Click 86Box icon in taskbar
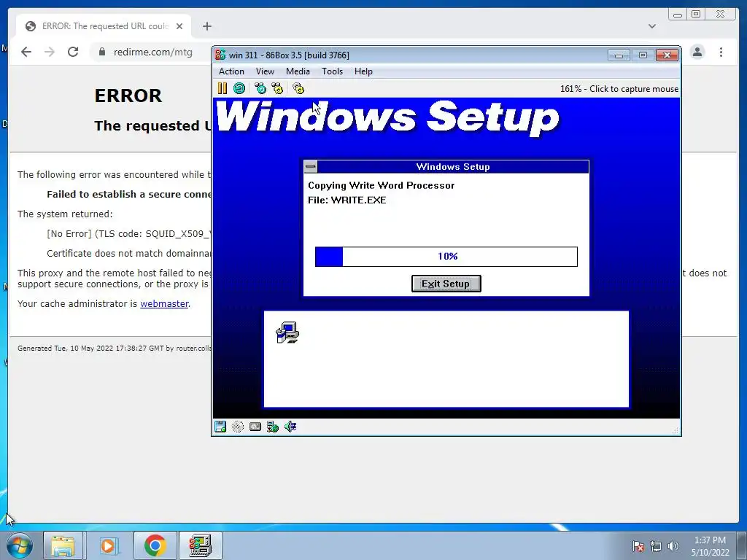 coord(200,545)
